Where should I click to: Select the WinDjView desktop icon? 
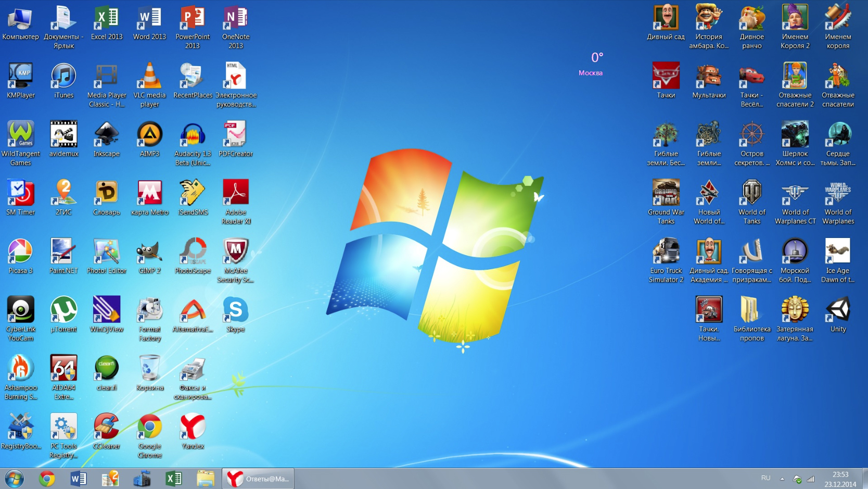pyautogui.click(x=107, y=315)
